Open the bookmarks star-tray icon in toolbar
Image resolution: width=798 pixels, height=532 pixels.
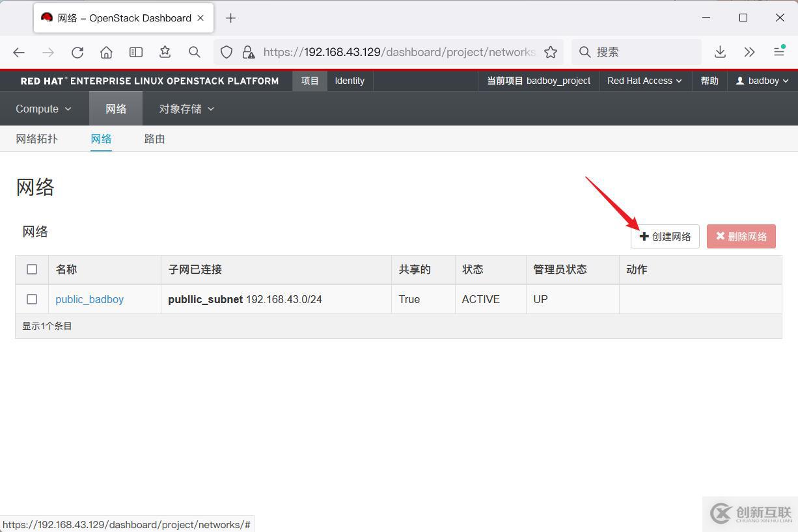point(165,52)
